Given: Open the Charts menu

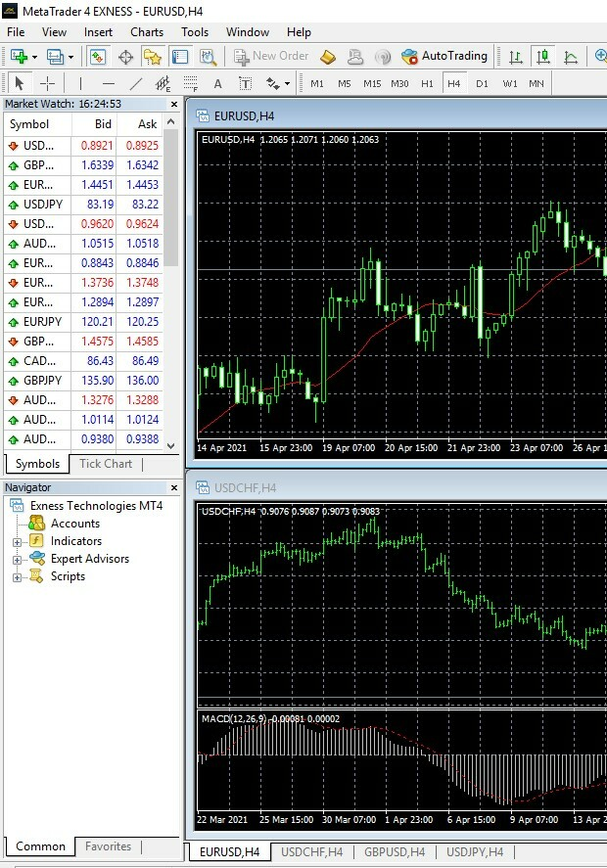Looking at the screenshot, I should pos(147,32).
